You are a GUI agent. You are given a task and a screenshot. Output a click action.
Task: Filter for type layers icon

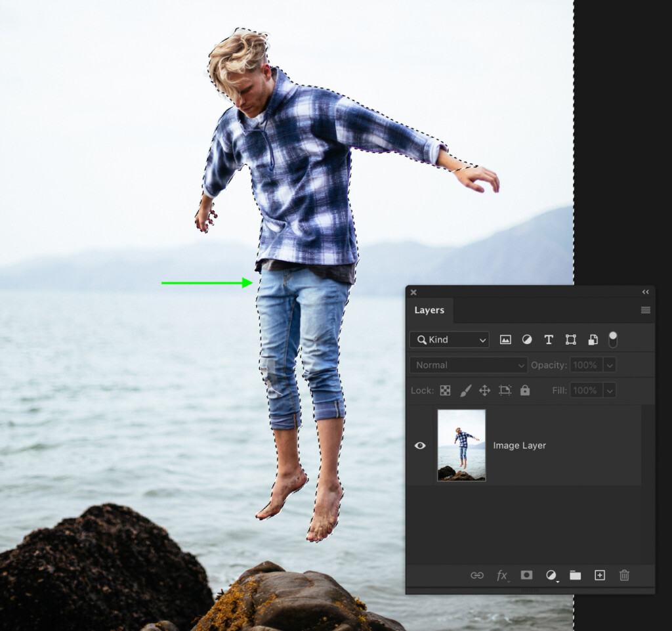[549, 340]
